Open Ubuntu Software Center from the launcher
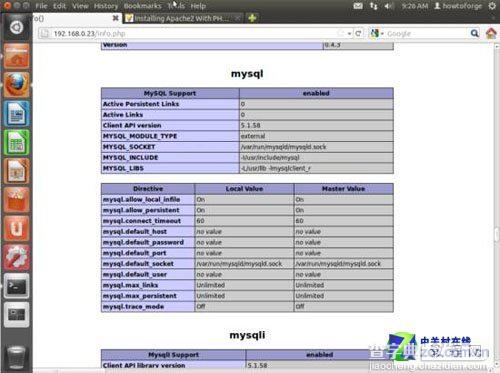The image size is (500, 373). click(17, 200)
